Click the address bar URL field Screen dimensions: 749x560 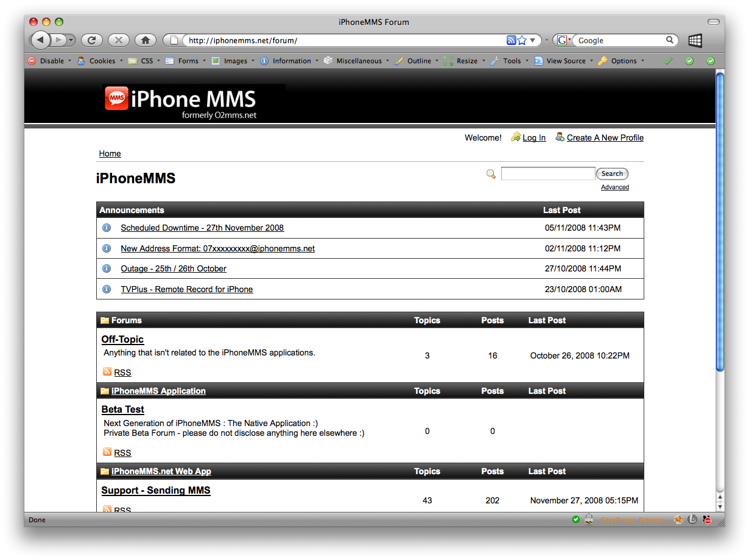click(344, 40)
